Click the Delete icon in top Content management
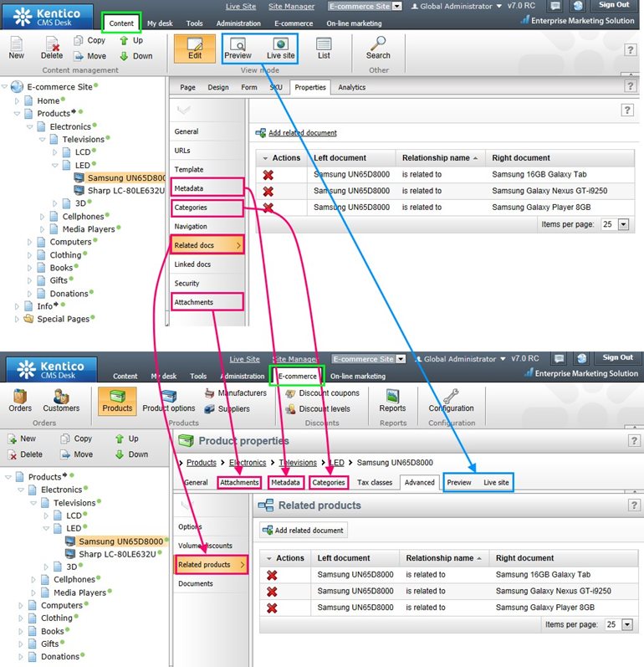This screenshot has width=644, height=667. tap(52, 48)
